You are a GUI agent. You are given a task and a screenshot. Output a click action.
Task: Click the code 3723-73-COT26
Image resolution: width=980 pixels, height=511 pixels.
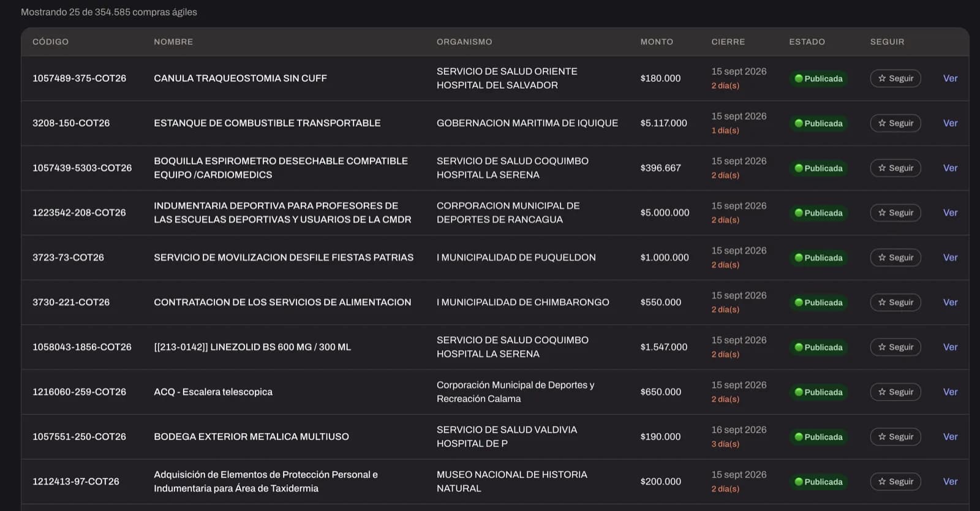coord(68,257)
